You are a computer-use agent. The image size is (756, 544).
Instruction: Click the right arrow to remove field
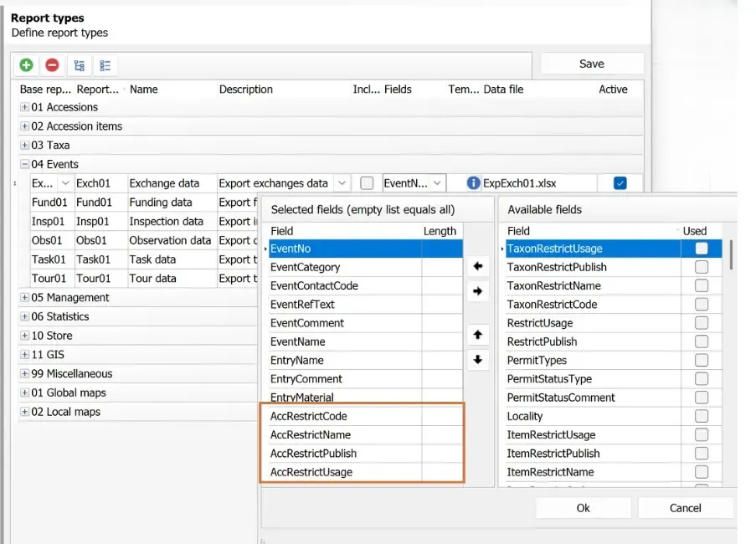click(478, 291)
